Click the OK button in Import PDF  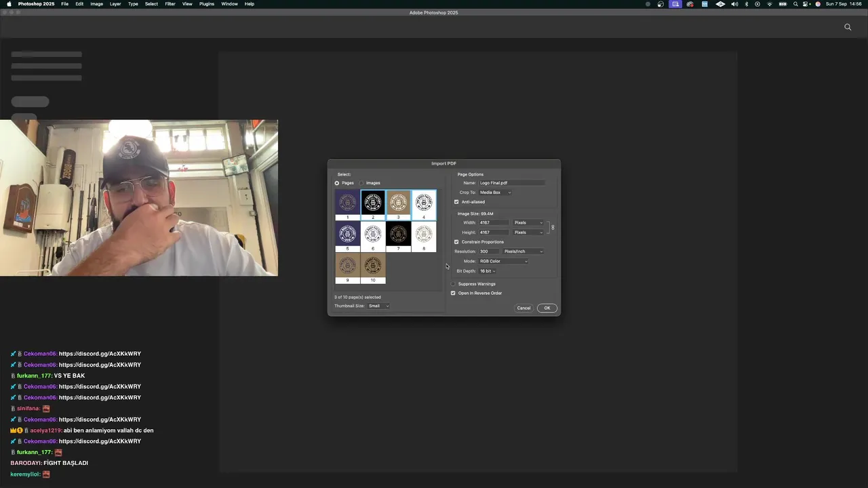click(x=547, y=308)
